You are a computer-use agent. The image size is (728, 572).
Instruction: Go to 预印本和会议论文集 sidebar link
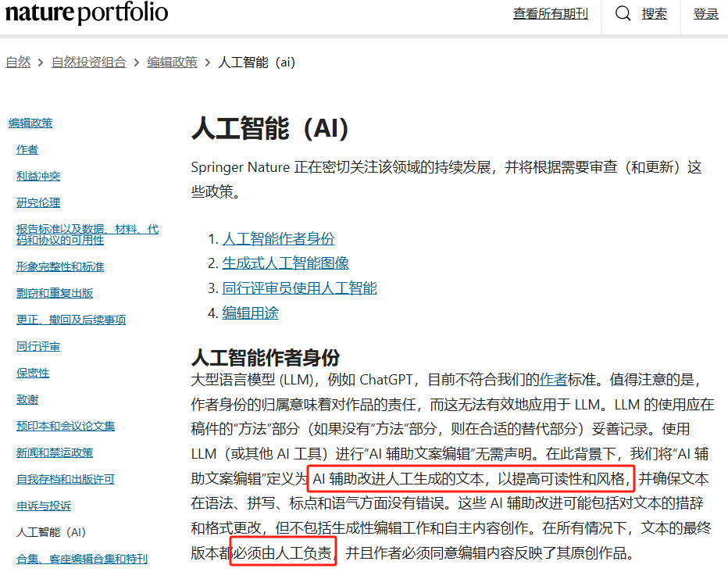66,426
